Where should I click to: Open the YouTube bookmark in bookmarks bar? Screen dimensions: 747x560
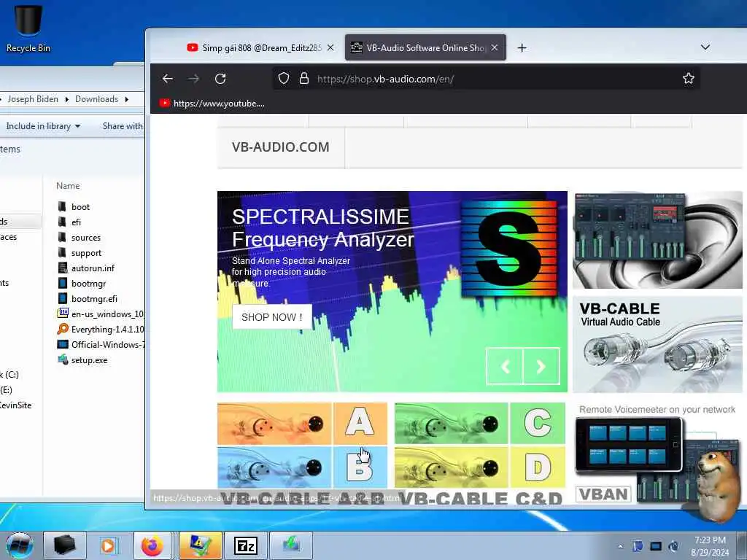click(x=212, y=104)
